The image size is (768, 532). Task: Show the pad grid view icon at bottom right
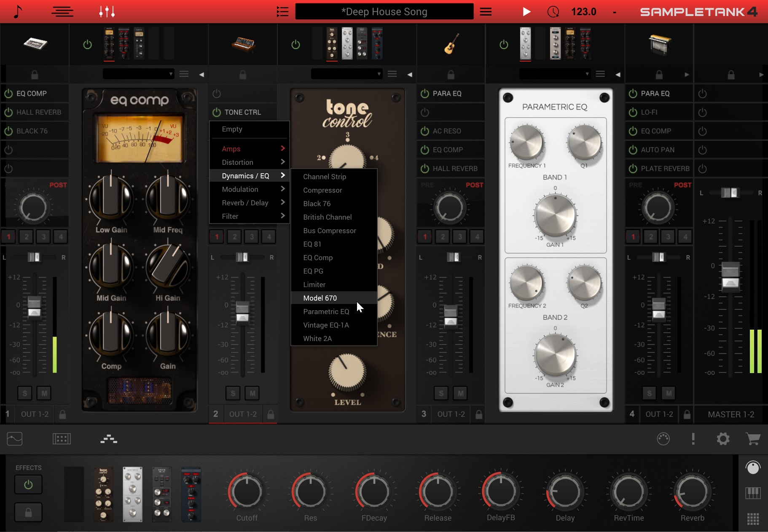[753, 519]
